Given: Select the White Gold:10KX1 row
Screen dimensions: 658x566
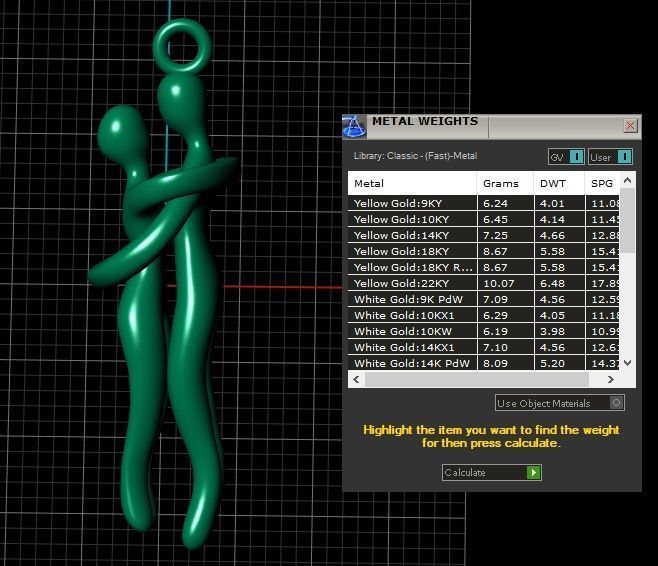Looking at the screenshot, I should pyautogui.click(x=483, y=315).
